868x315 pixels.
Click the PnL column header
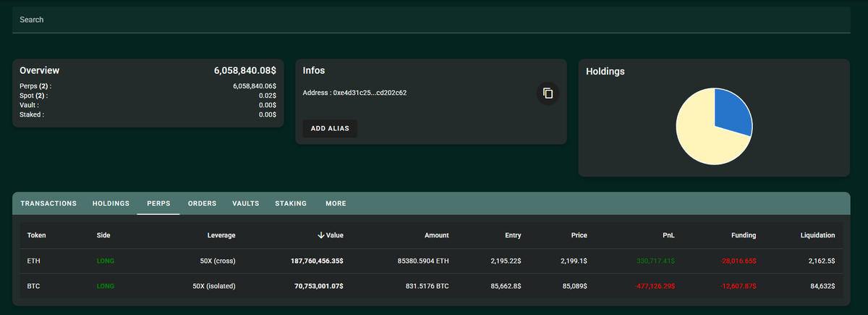click(668, 235)
